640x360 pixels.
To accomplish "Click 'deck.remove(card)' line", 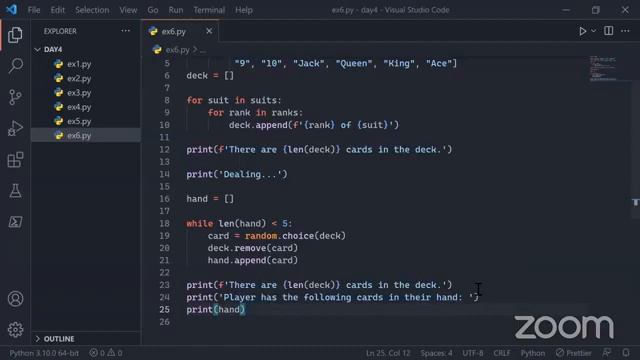I will click(x=253, y=248).
